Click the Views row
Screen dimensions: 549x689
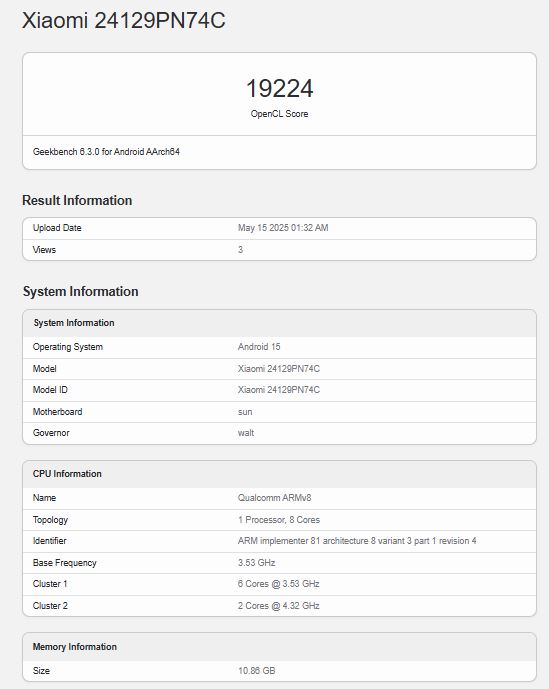pos(280,250)
